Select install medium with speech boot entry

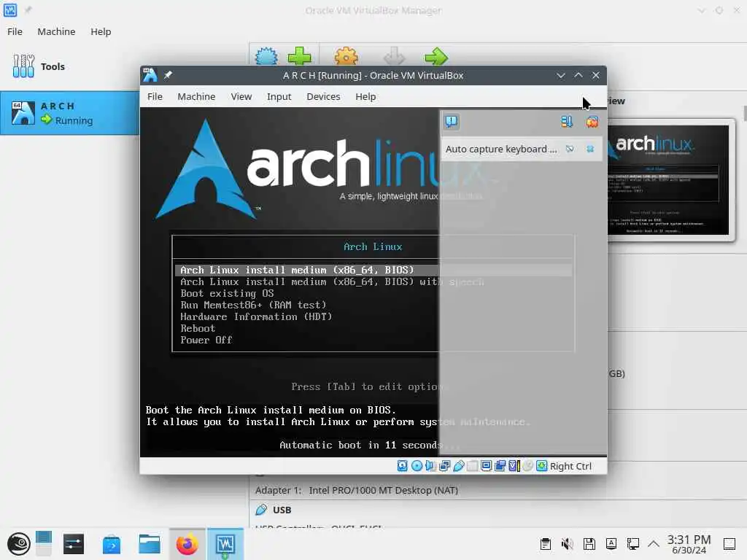click(332, 282)
